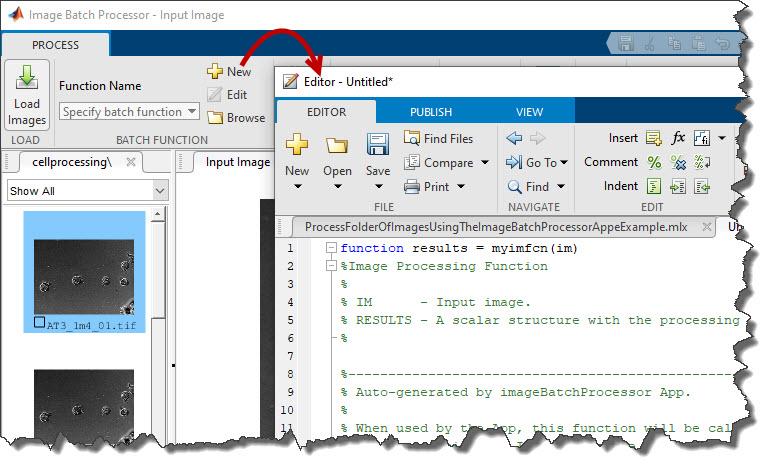Collapse the comment block fold on line 2
Viewport: 776px width, 472px height.
[331, 266]
